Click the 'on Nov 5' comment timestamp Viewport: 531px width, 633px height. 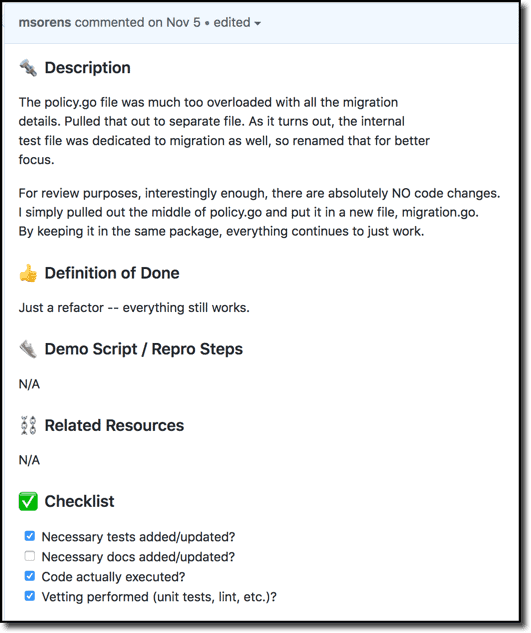point(174,22)
